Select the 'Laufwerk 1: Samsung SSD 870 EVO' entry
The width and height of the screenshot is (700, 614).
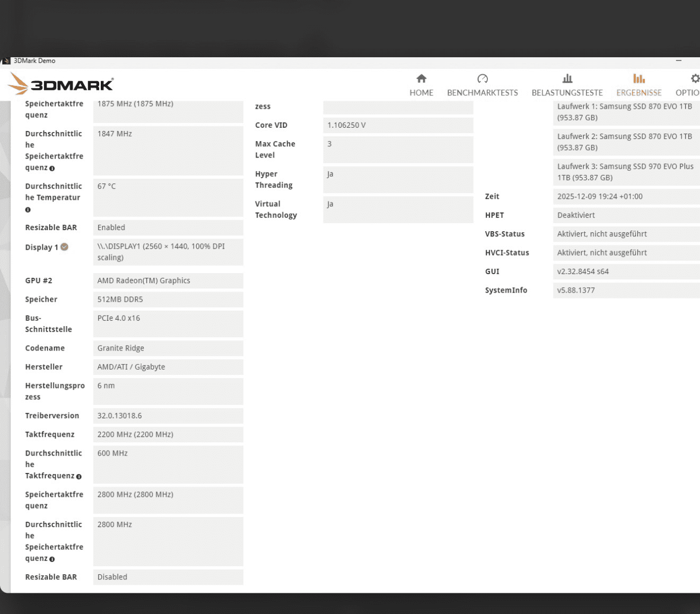[626, 112]
